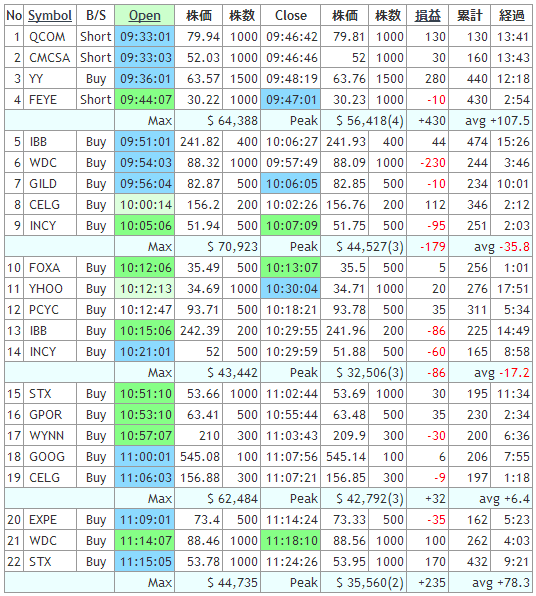Select the 累計 column header
Image resolution: width=536 pixels, height=596 pixels.
(469, 16)
